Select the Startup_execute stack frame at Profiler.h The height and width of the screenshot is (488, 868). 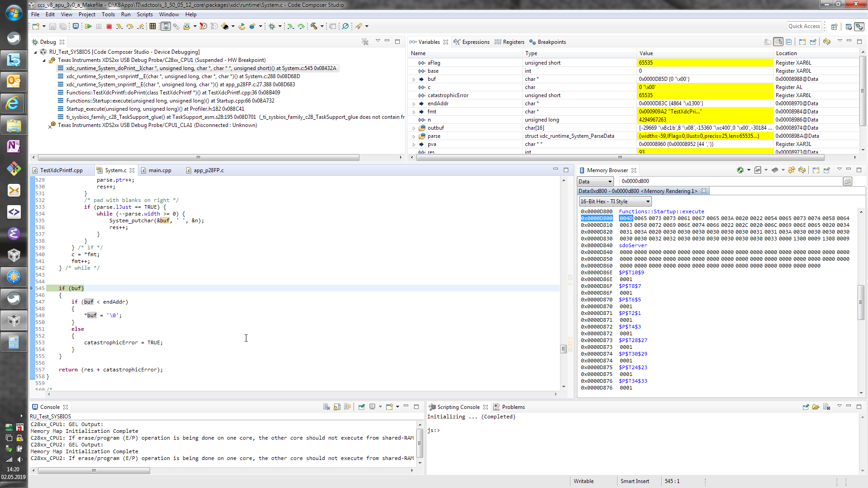point(156,109)
